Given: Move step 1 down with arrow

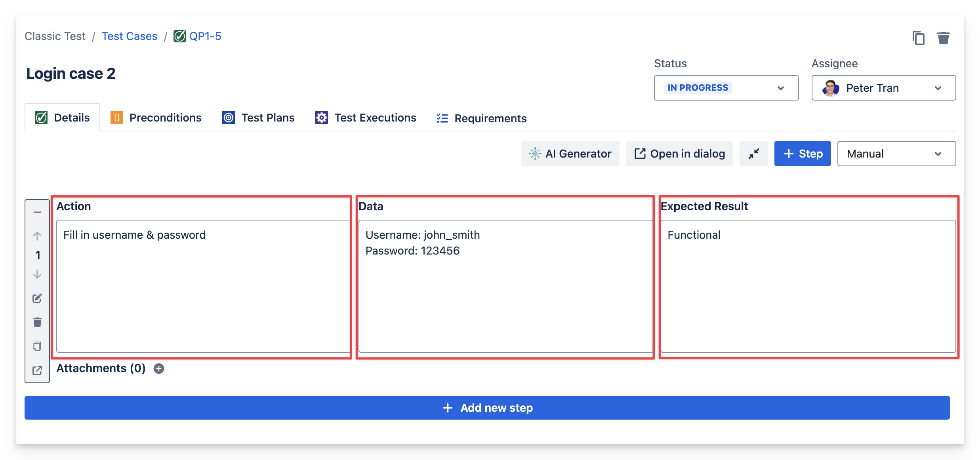Looking at the screenshot, I should point(37,274).
